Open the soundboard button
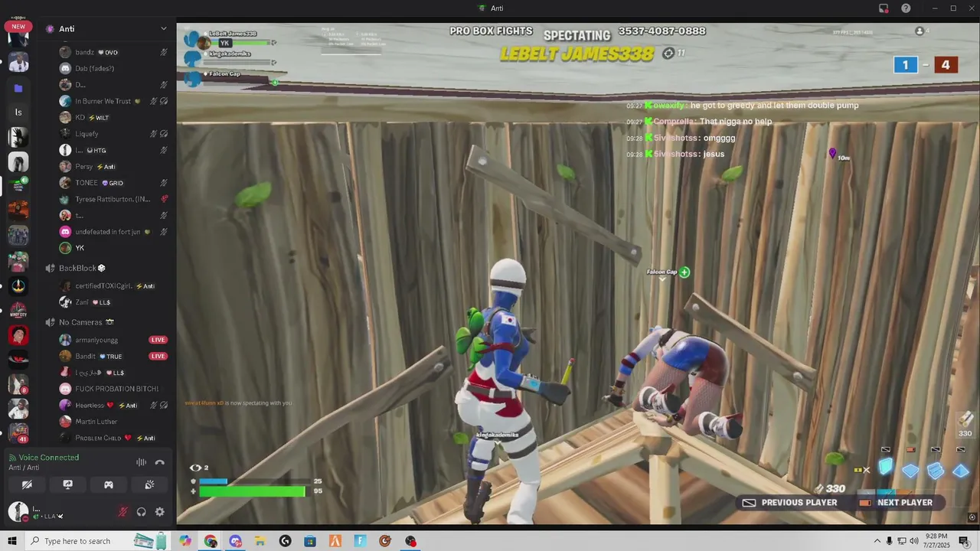Image resolution: width=980 pixels, height=551 pixels. coord(149,484)
